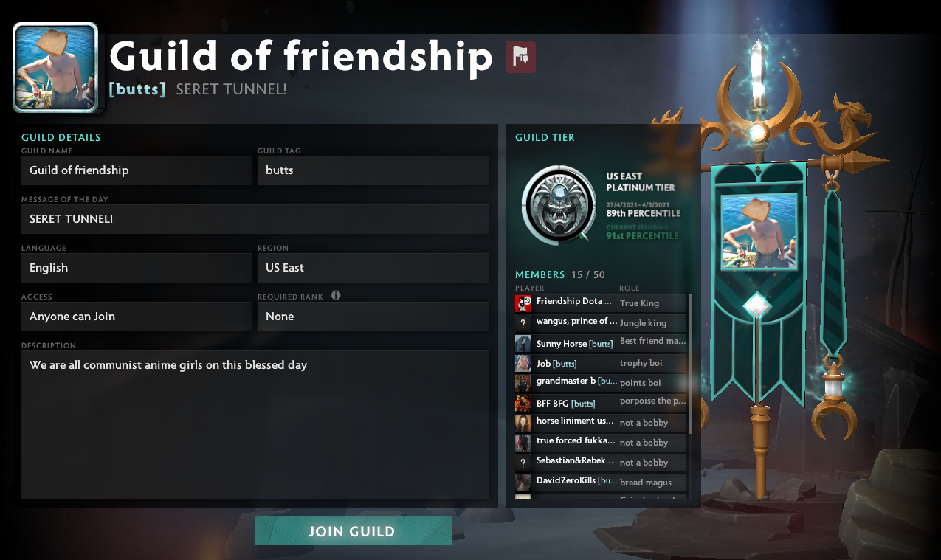Click the Message of the Day field

255,219
